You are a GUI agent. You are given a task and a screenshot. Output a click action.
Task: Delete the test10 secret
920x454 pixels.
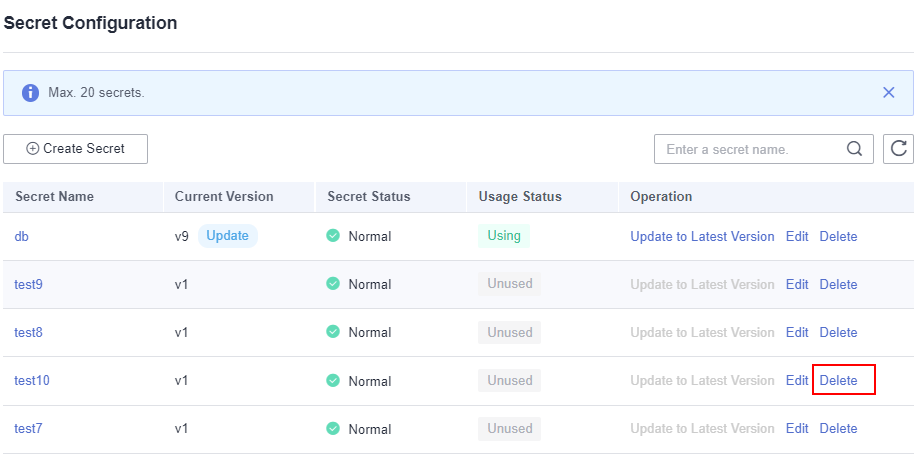[x=838, y=380]
